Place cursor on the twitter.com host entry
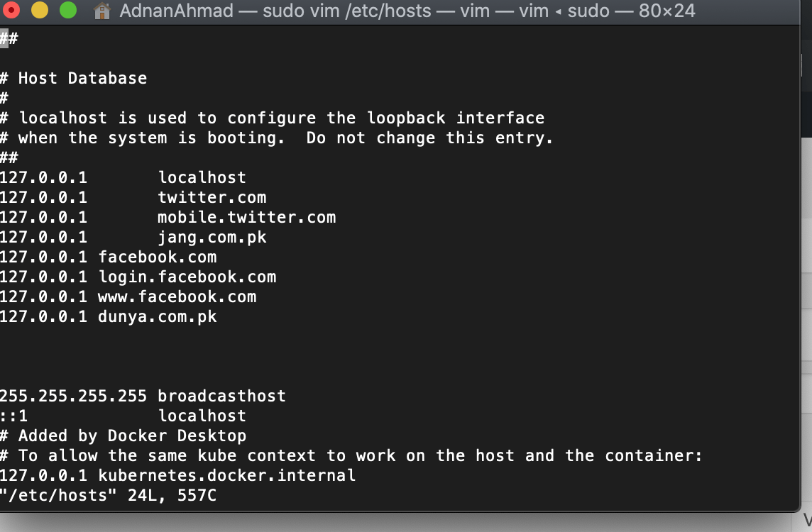Viewport: 812px width, 532px height. click(x=133, y=197)
